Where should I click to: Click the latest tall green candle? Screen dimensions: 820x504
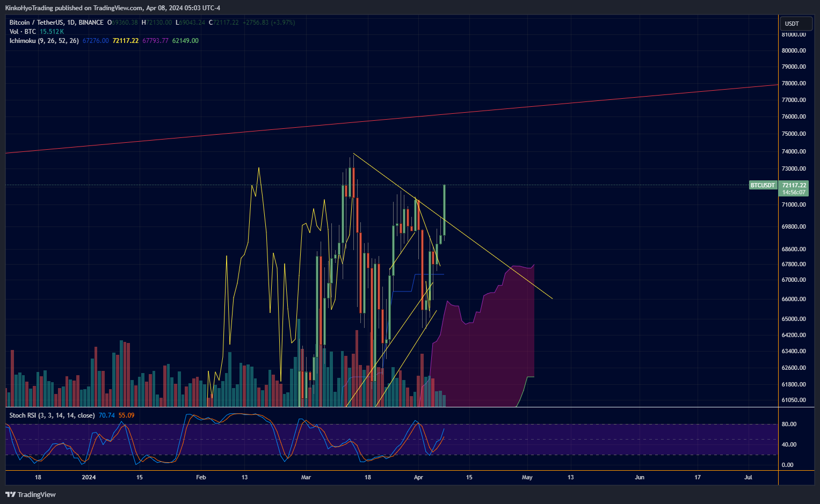coord(444,210)
